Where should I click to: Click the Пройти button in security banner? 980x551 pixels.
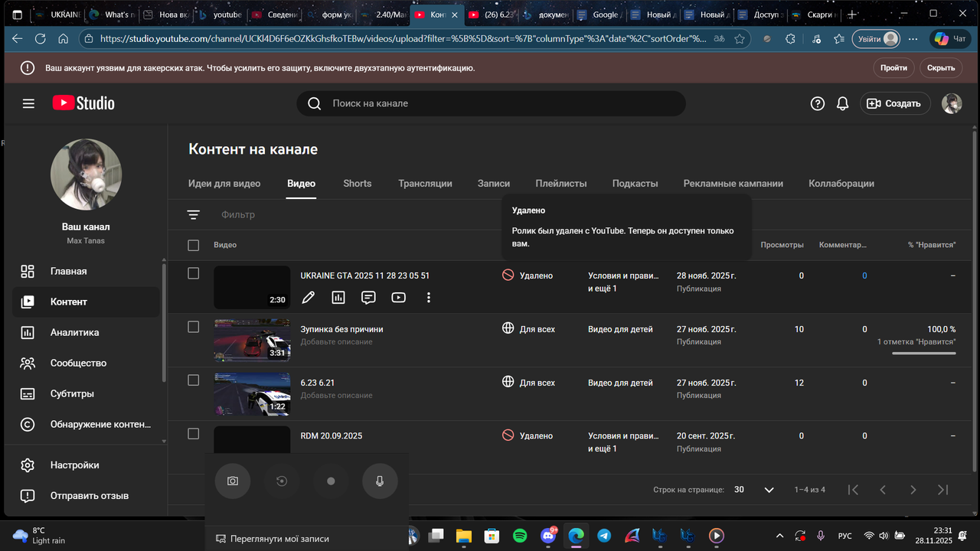pyautogui.click(x=893, y=68)
